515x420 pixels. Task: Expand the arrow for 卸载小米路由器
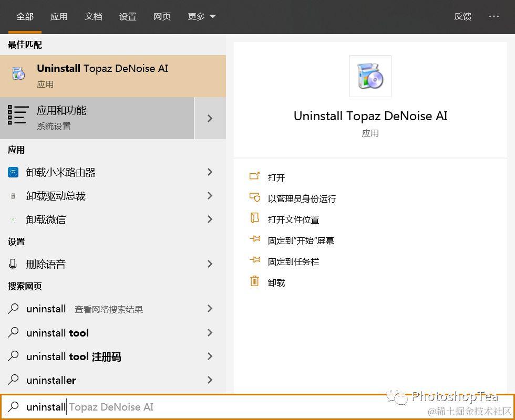tap(210, 172)
